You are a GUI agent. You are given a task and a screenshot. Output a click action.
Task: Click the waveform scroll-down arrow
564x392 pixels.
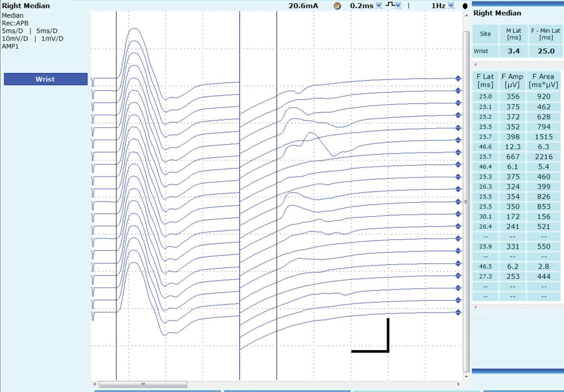click(466, 376)
